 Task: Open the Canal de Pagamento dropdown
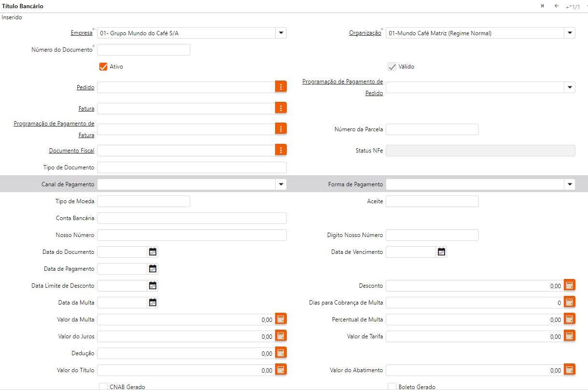click(x=281, y=184)
